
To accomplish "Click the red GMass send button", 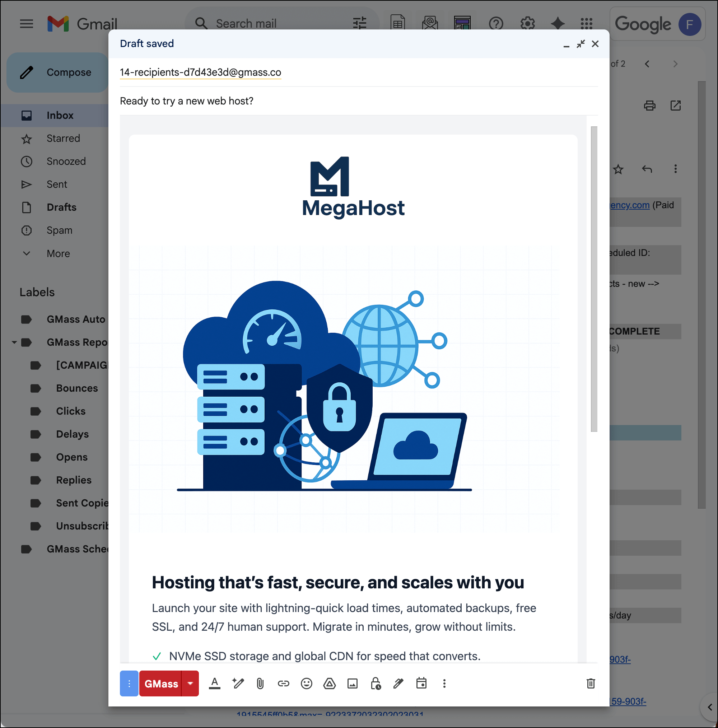I will [161, 683].
